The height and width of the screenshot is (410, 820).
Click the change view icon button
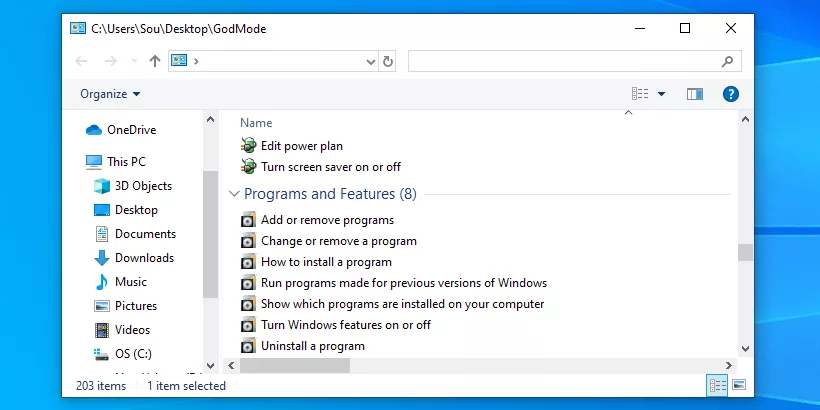[x=640, y=94]
